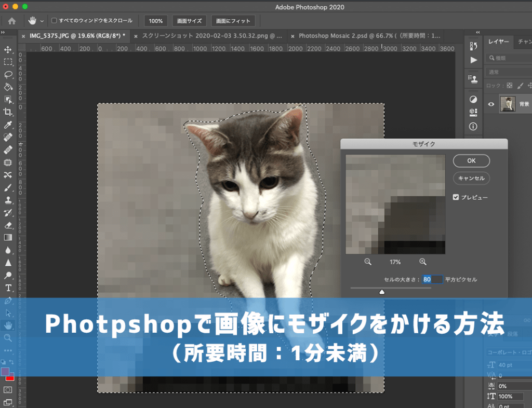Open the Info panel icon

[473, 127]
